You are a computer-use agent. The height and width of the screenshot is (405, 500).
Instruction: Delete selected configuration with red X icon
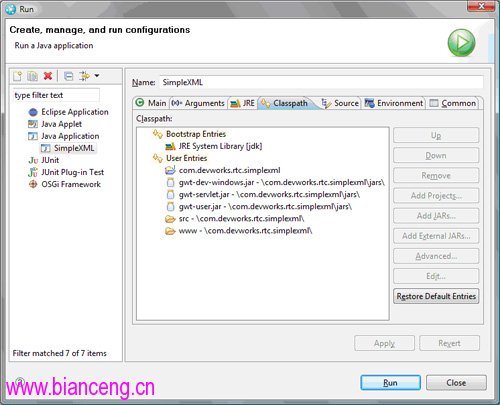coord(48,76)
